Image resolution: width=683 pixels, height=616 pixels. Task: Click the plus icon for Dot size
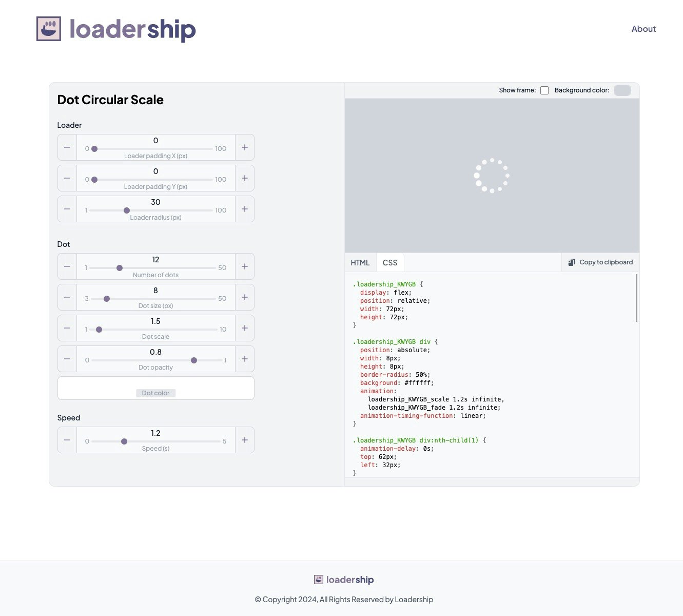coord(245,297)
